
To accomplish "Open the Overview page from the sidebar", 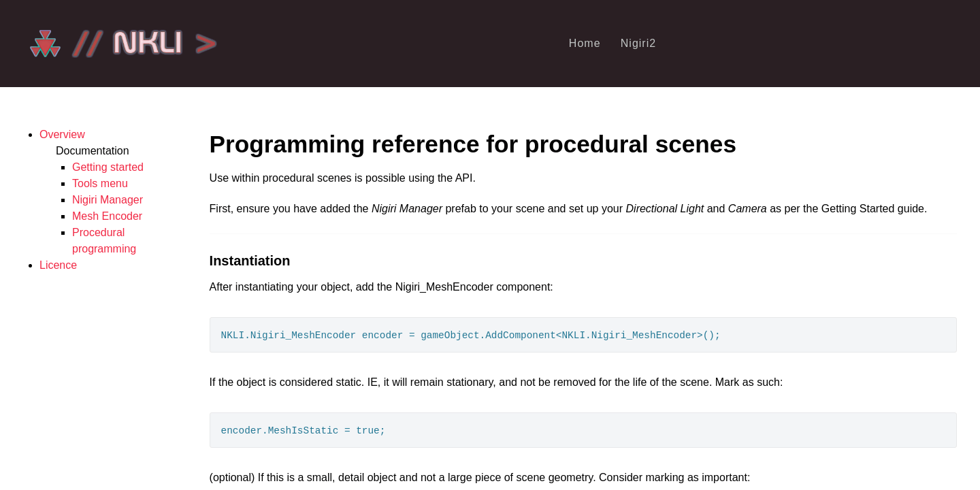I will 62,134.
